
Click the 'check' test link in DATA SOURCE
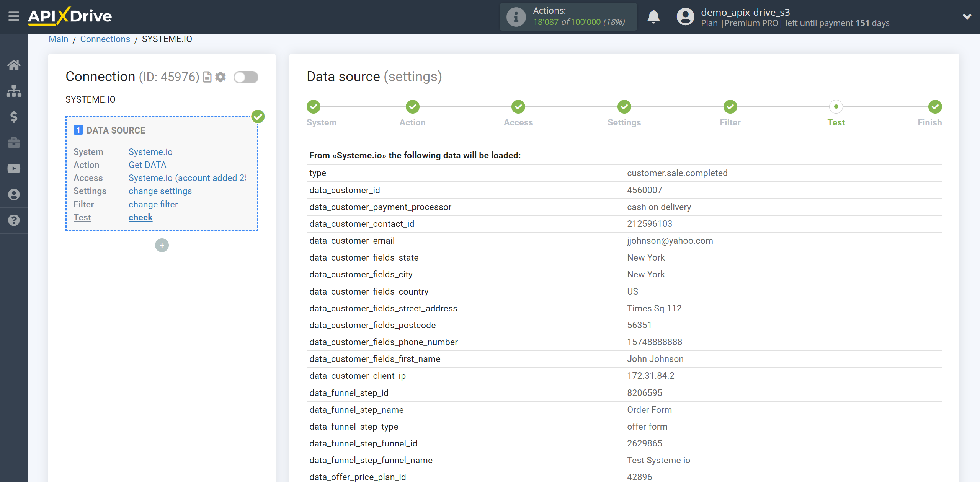pos(140,217)
